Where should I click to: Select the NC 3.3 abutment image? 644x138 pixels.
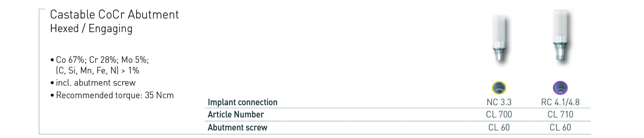click(x=499, y=39)
